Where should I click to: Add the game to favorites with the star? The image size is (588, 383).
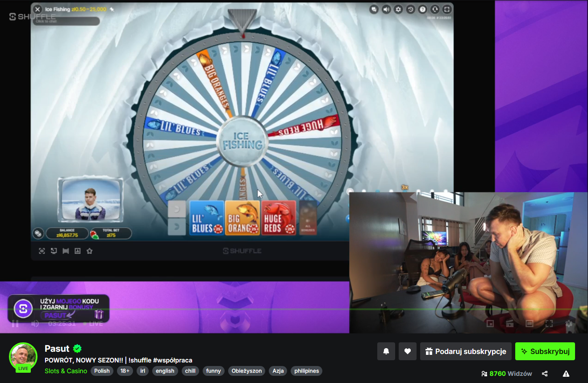89,251
